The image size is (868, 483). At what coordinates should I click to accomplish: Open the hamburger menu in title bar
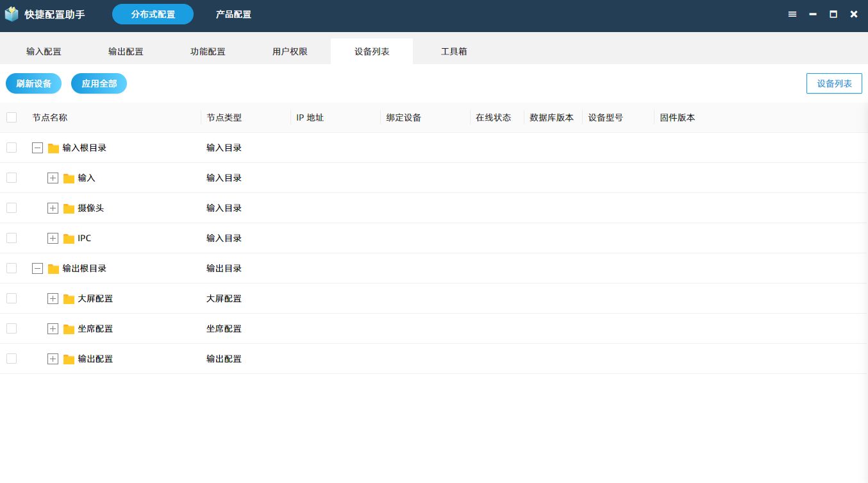[792, 14]
